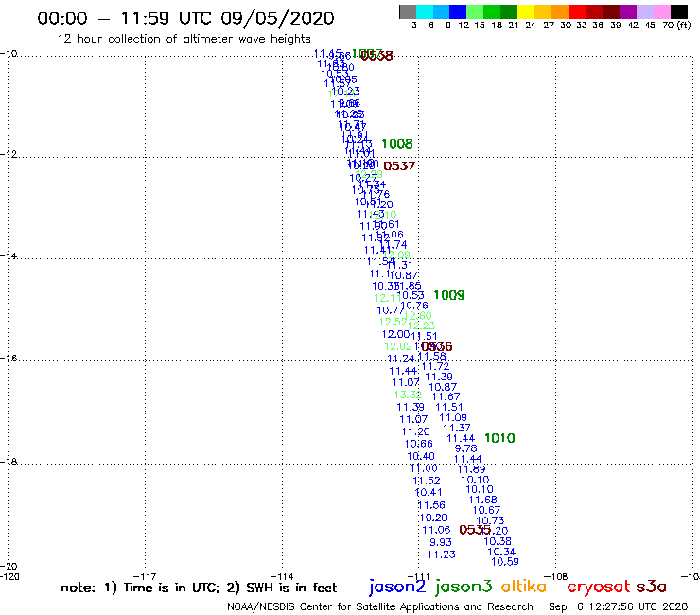Click the wave height value 10.66
The height and width of the screenshot is (615, 700).
click(x=419, y=444)
